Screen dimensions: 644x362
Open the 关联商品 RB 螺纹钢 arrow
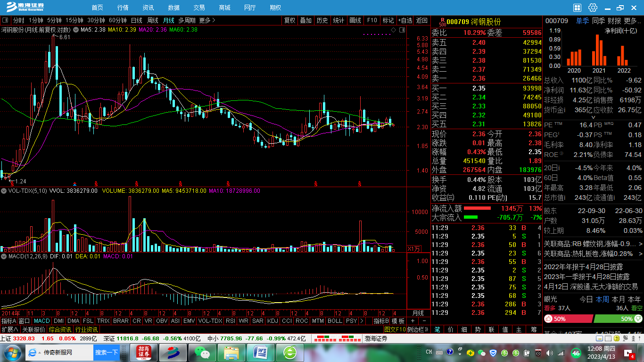(x=640, y=244)
